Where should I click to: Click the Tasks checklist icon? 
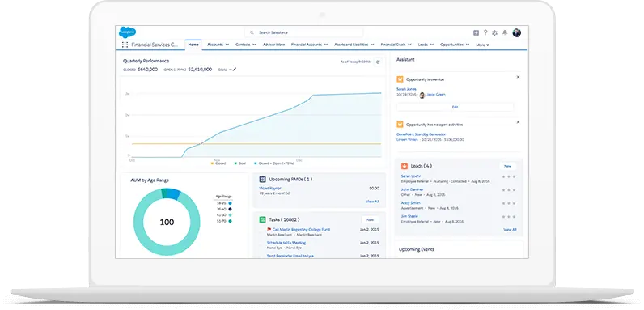pyautogui.click(x=262, y=219)
